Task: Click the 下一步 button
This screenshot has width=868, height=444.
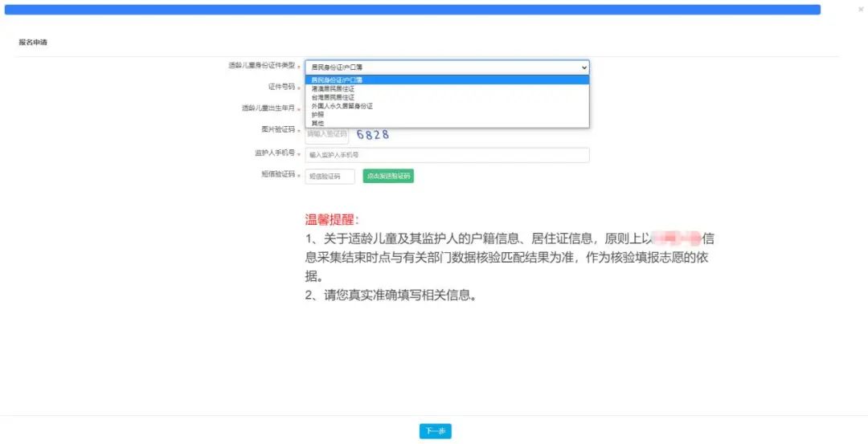Action: pyautogui.click(x=435, y=432)
